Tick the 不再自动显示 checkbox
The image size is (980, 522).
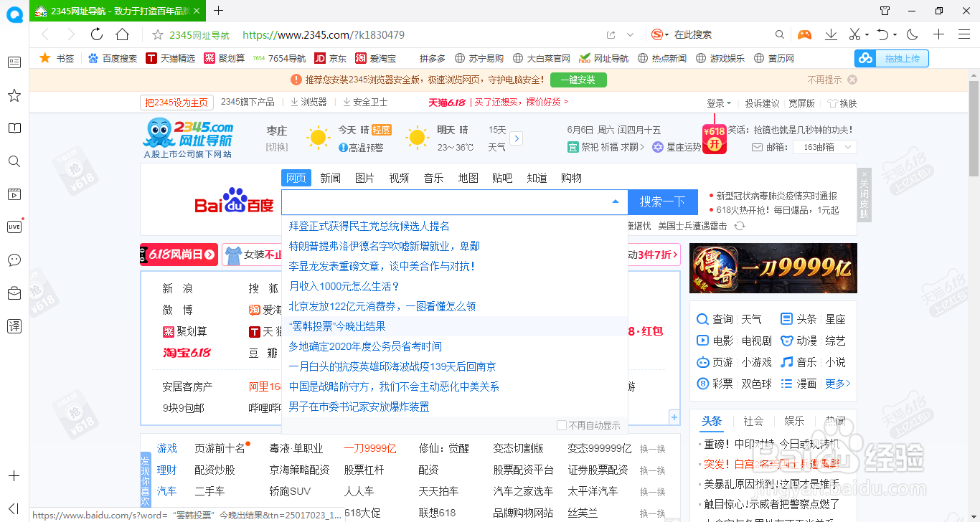pos(562,425)
